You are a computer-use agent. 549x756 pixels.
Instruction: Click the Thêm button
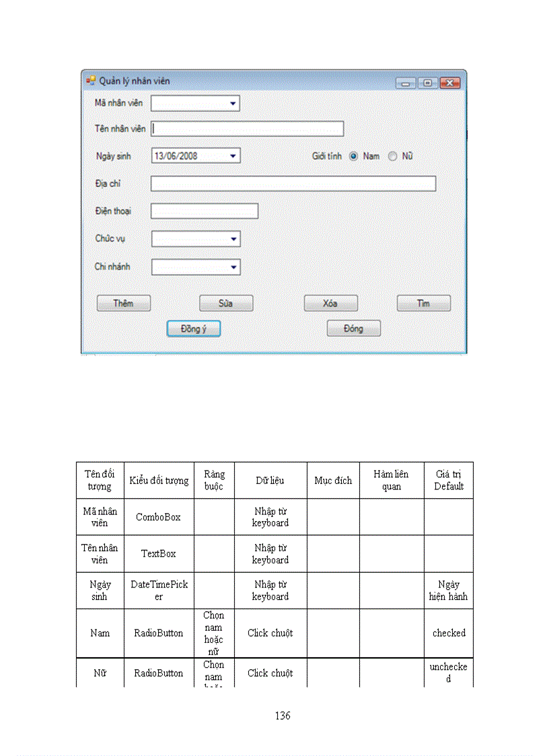tap(123, 303)
